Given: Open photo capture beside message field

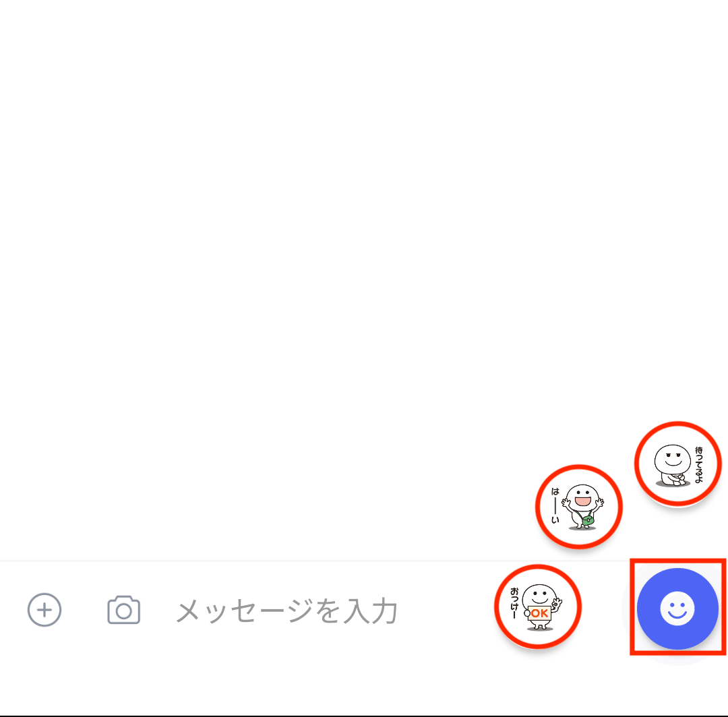Looking at the screenshot, I should coord(123,610).
